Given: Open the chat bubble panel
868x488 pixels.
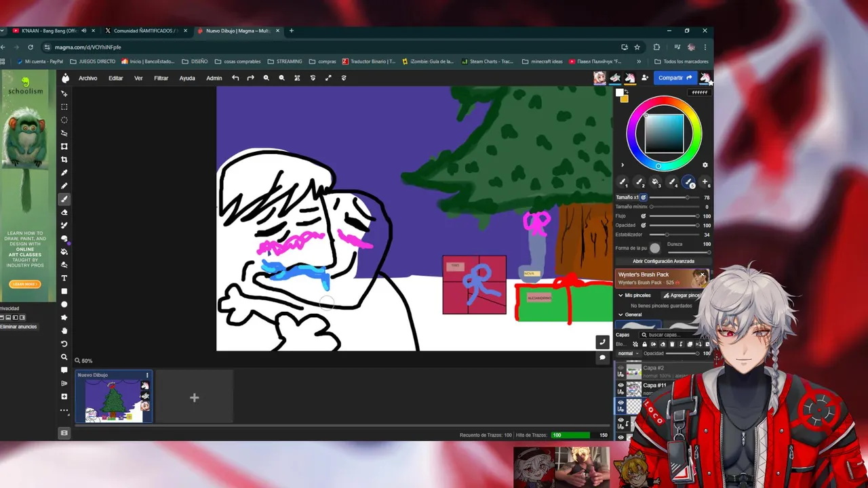Looking at the screenshot, I should 602,358.
